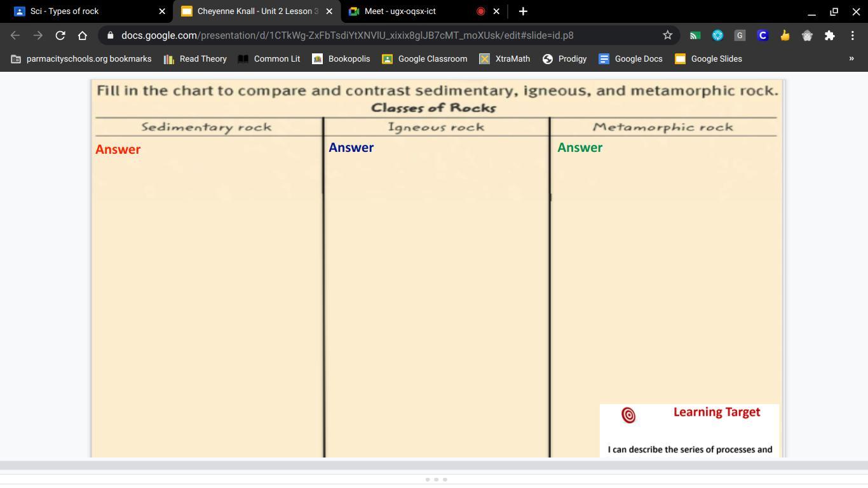Open the Extensions puzzle piece icon
Viewport: 868px width, 488px height.
[829, 36]
